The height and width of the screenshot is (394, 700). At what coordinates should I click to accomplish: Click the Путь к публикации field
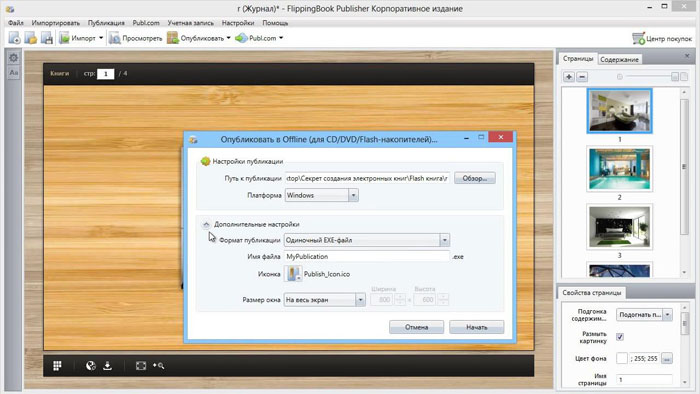[367, 178]
